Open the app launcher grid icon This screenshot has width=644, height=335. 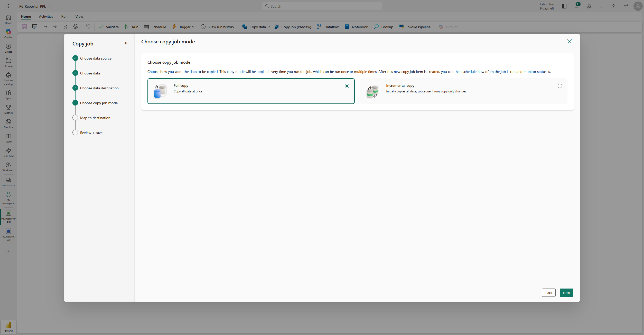tap(8, 6)
